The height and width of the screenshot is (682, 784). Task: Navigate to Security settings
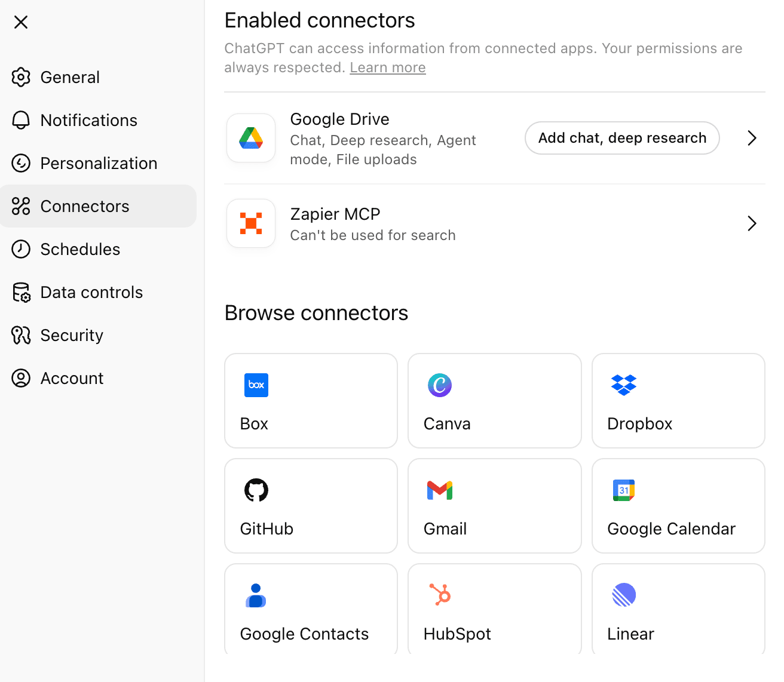point(72,335)
